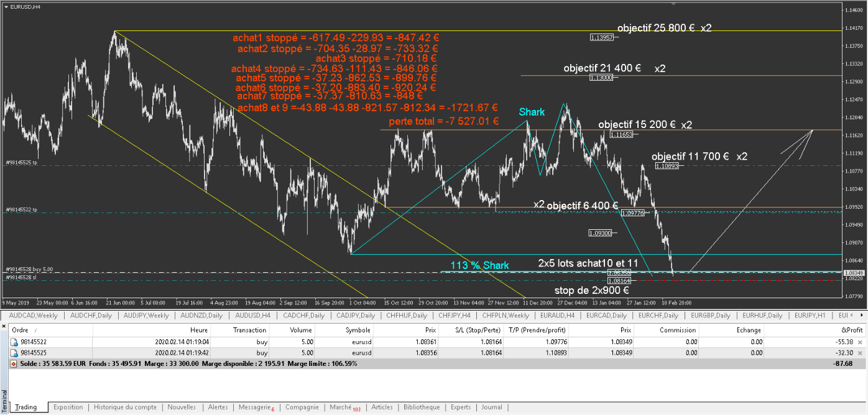Click the total profit value -87.68
This screenshot has height=415, width=868.
[844, 363]
